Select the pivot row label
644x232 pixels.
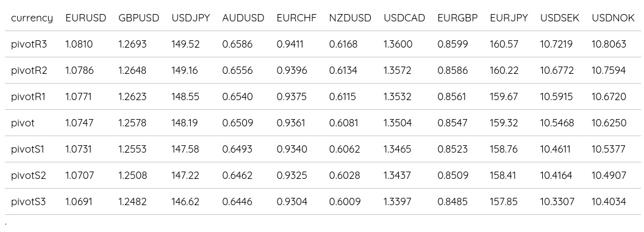(x=23, y=123)
